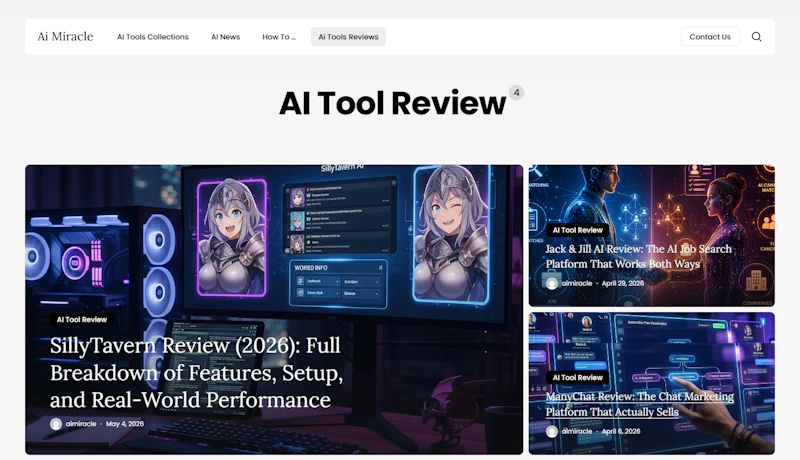The width and height of the screenshot is (800, 460).
Task: Open the search icon in header
Action: (x=756, y=37)
